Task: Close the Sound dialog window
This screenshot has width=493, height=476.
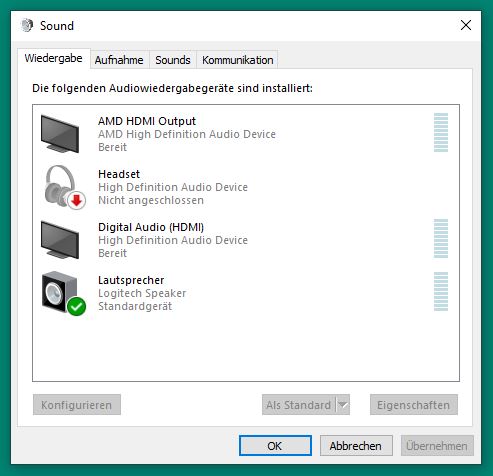Action: (x=466, y=25)
